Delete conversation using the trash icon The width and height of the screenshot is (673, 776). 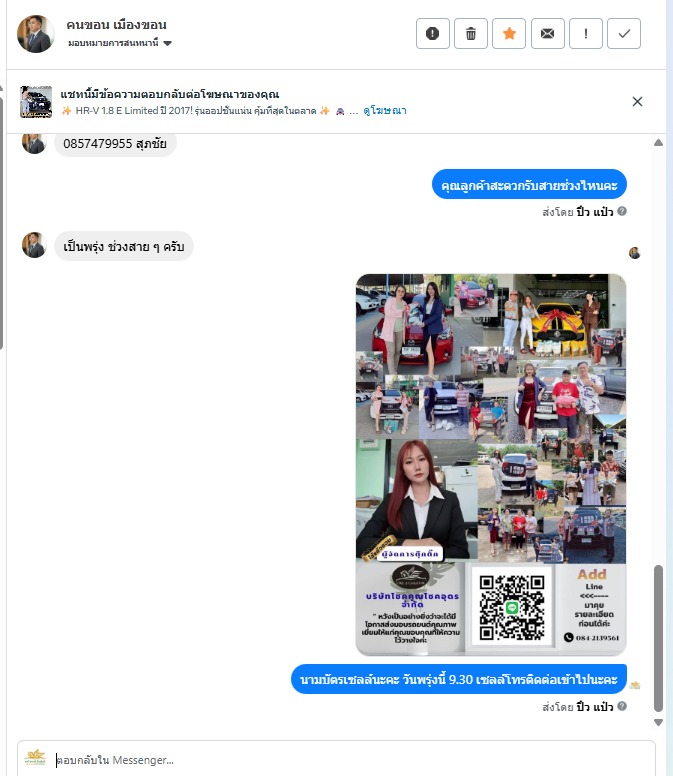[471, 34]
